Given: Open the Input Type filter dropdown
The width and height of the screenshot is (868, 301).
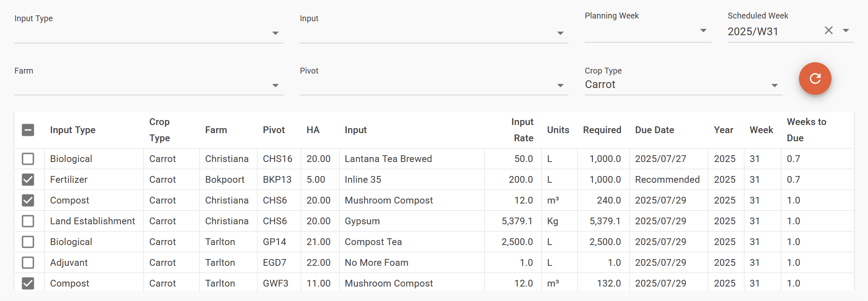Looking at the screenshot, I should click(x=148, y=33).
